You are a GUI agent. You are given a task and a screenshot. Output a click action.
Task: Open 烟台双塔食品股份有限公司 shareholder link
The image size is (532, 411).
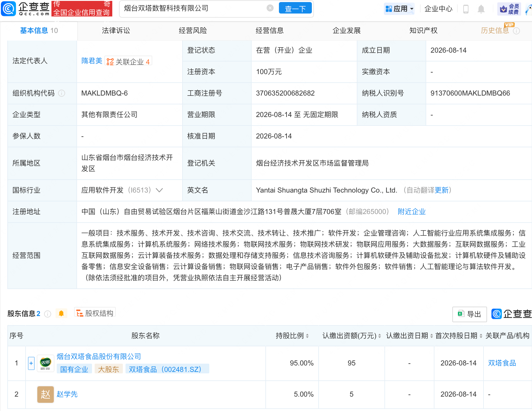pos(99,357)
